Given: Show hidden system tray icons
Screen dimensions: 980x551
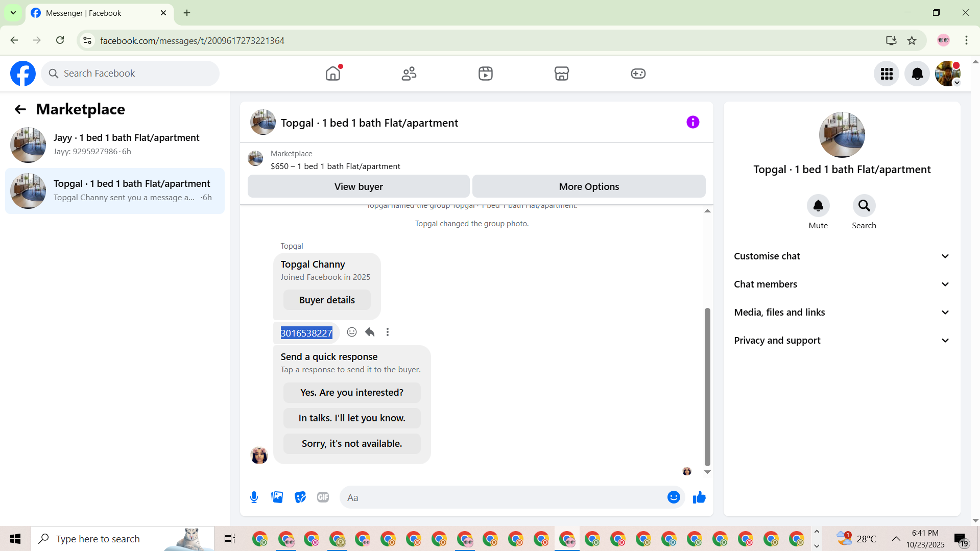Looking at the screenshot, I should [x=896, y=539].
